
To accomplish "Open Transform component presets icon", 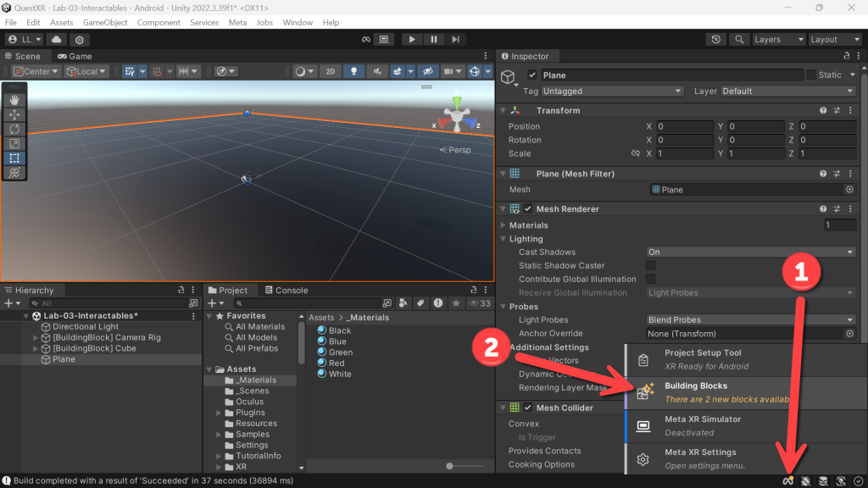I will point(837,111).
